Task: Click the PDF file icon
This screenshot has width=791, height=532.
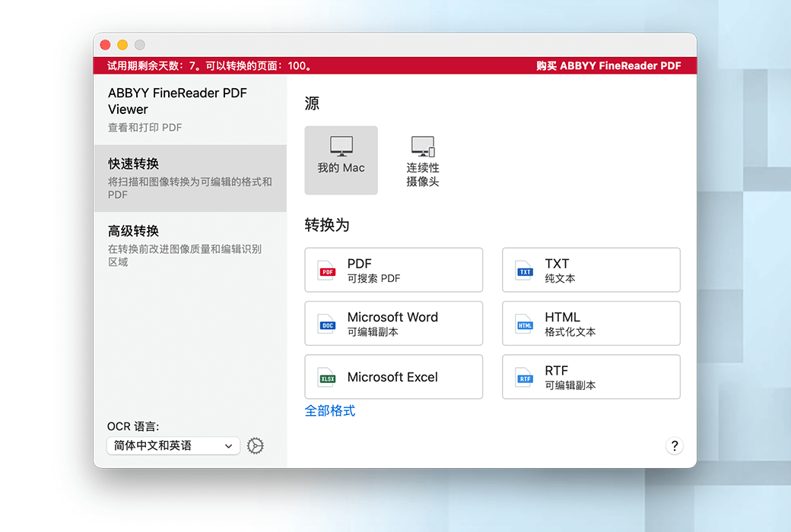Action: (327, 271)
